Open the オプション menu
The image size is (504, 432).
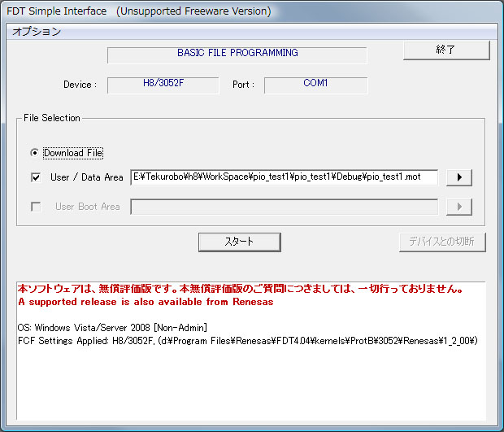(37, 32)
